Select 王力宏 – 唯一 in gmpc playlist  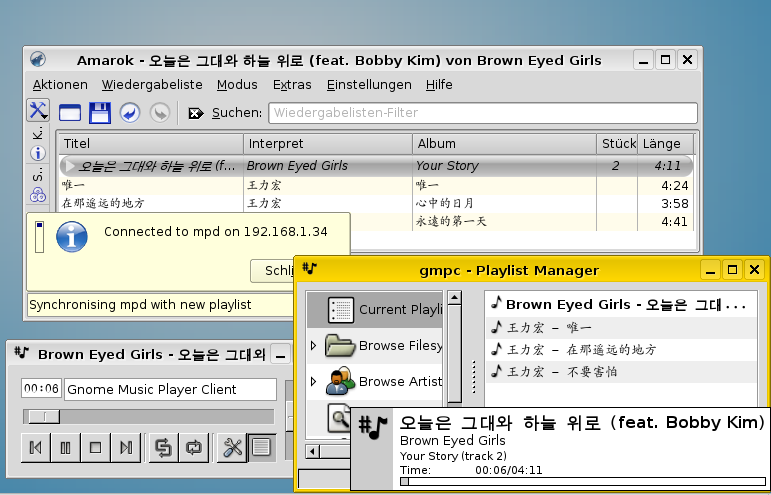click(x=621, y=327)
